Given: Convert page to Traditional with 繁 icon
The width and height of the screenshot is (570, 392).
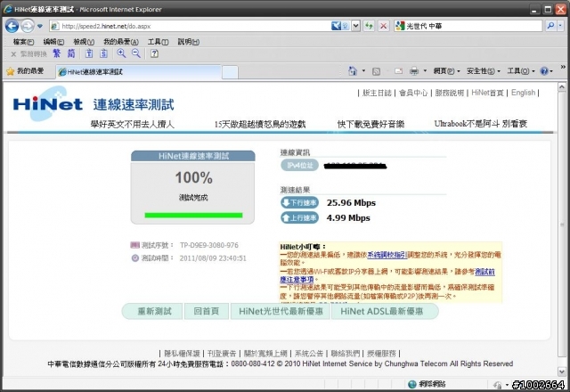Looking at the screenshot, I should click(x=57, y=53).
